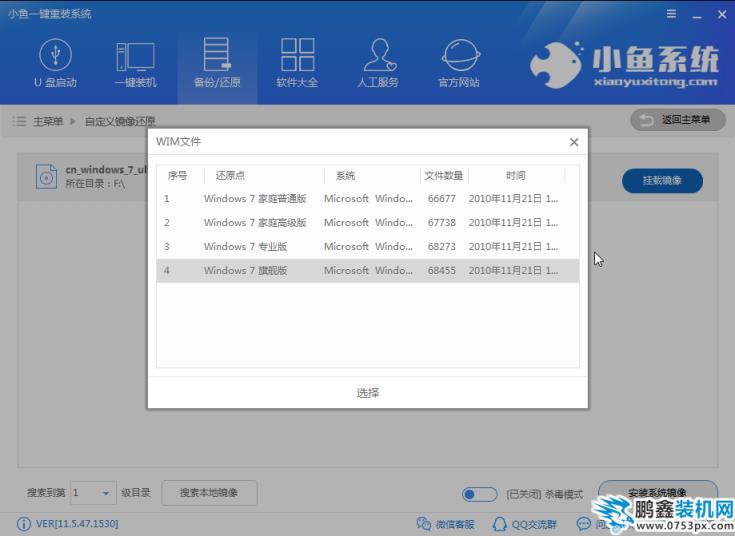The height and width of the screenshot is (536, 735).
Task: Select the Windows 7 专业版 row
Action: point(368,247)
